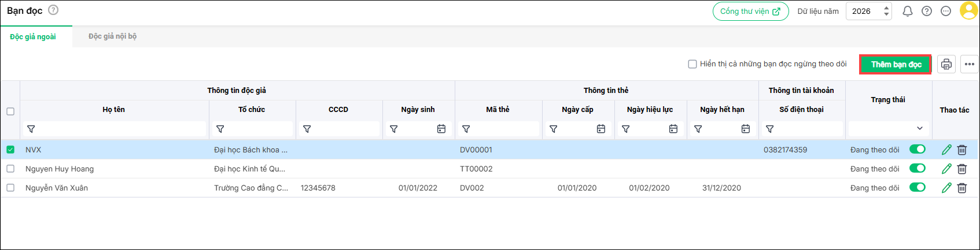
Task: Expand the Trạng thái filter dropdown
Action: click(x=920, y=129)
